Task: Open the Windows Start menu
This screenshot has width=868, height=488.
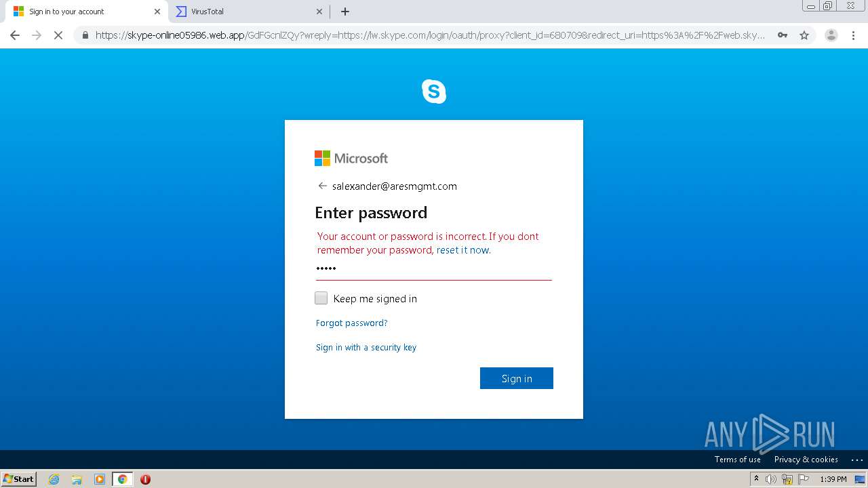Action: coord(19,479)
